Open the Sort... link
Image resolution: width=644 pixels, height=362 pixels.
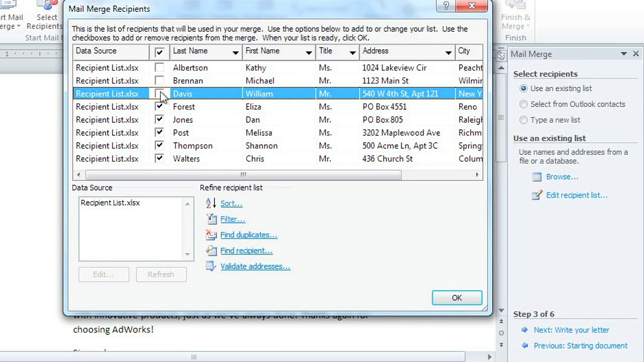pos(231,204)
